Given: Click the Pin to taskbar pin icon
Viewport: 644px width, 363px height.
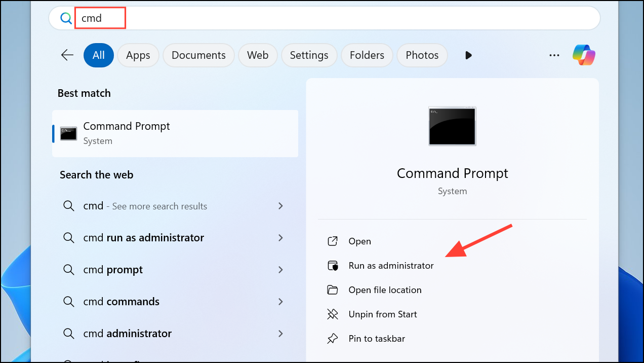Looking at the screenshot, I should (x=333, y=339).
